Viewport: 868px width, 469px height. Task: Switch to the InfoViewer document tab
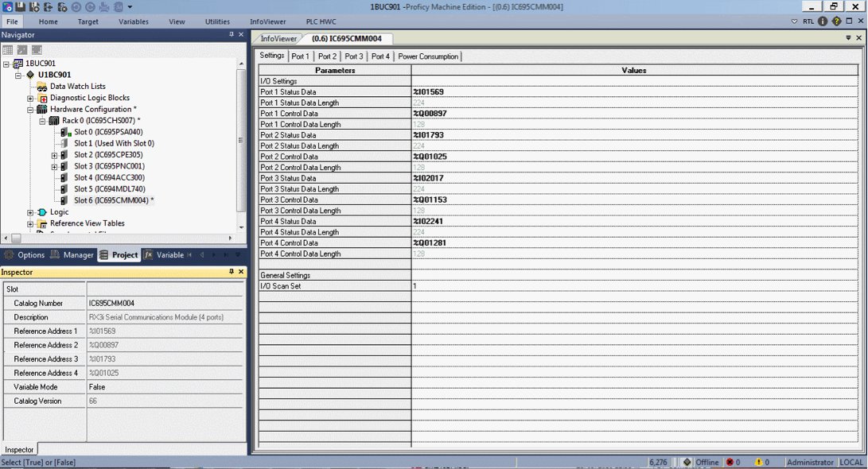278,39
